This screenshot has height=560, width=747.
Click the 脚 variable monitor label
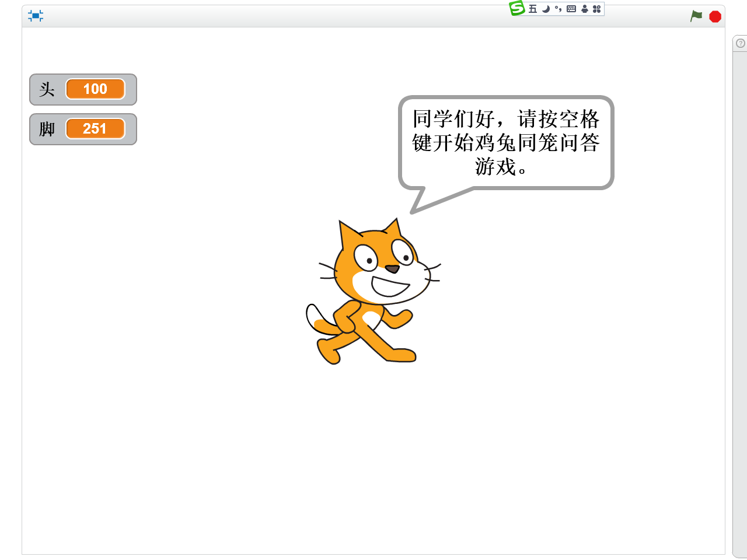[x=47, y=129]
